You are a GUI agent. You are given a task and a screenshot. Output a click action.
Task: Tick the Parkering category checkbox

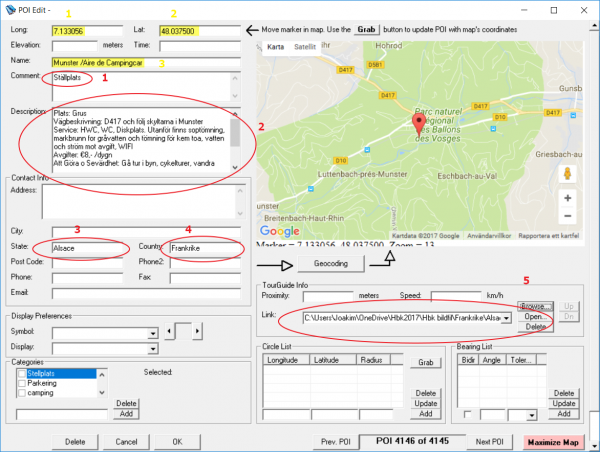click(x=23, y=381)
